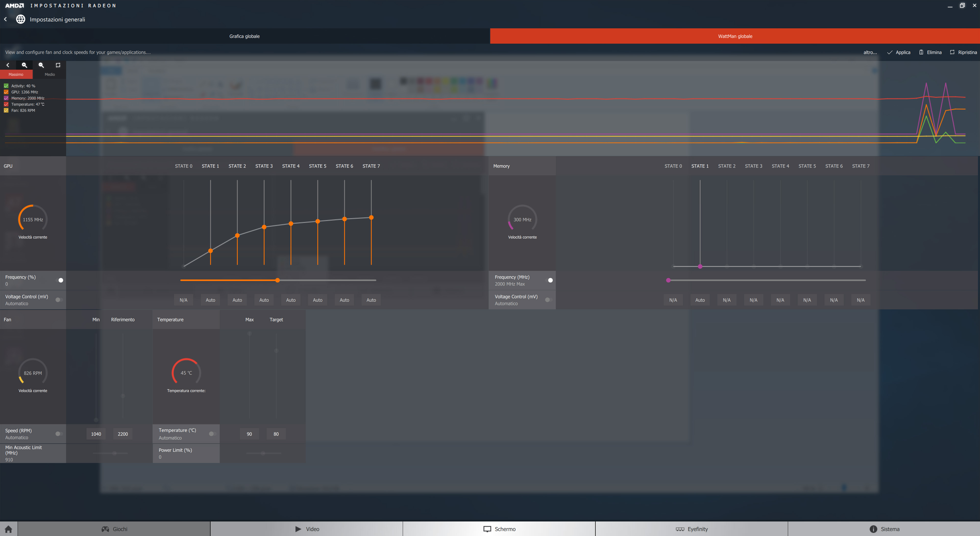Toggle the Fan 826 RPM graph checkbox
Image resolution: width=980 pixels, height=536 pixels.
point(6,110)
